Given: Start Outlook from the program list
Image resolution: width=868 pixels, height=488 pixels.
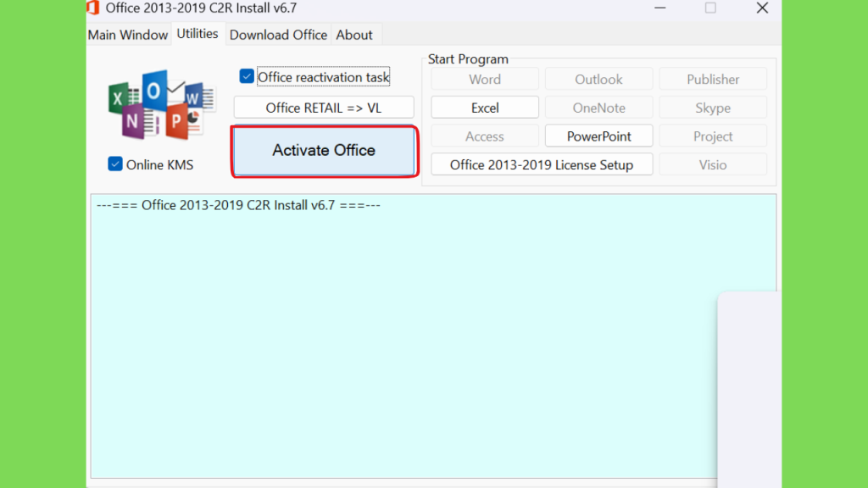Looking at the screenshot, I should point(599,79).
